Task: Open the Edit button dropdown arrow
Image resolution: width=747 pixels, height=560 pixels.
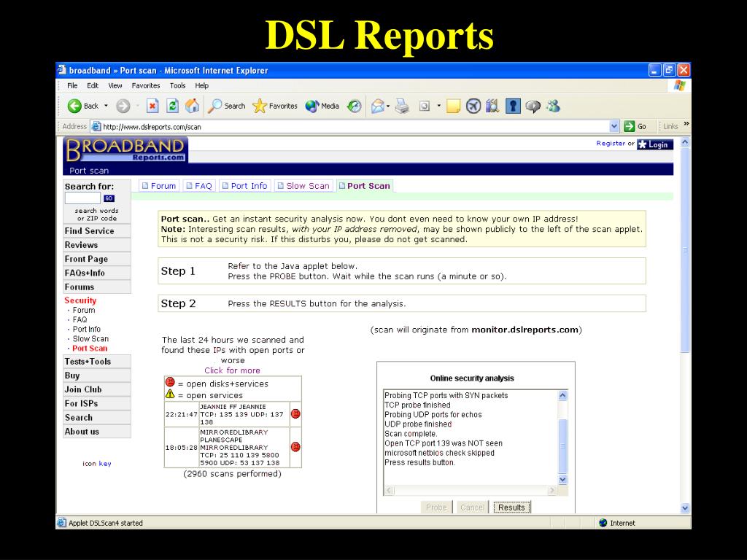Action: pos(438,106)
